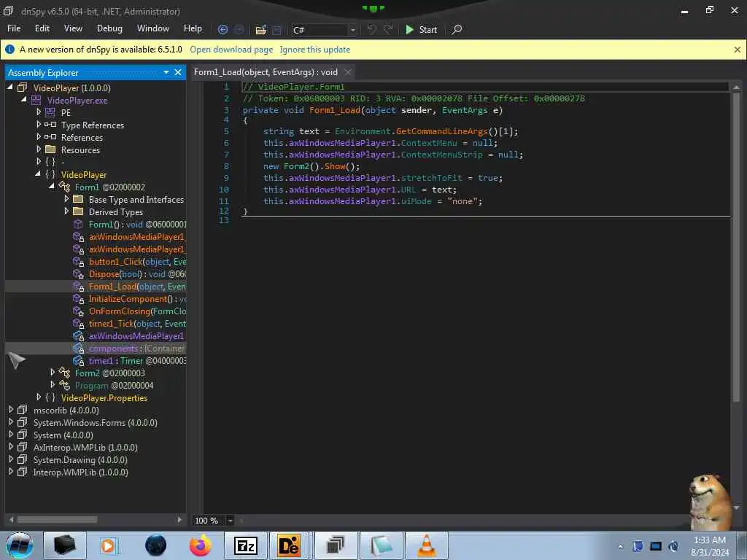
Task: Click the forward navigation arrow in toolbar
Action: [239, 29]
